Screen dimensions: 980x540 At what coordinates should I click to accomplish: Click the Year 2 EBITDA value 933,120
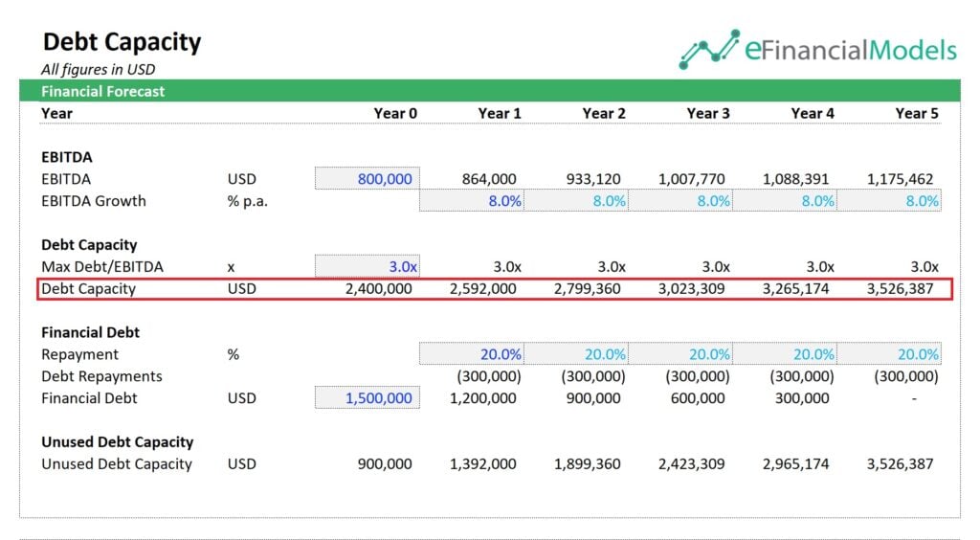(593, 179)
